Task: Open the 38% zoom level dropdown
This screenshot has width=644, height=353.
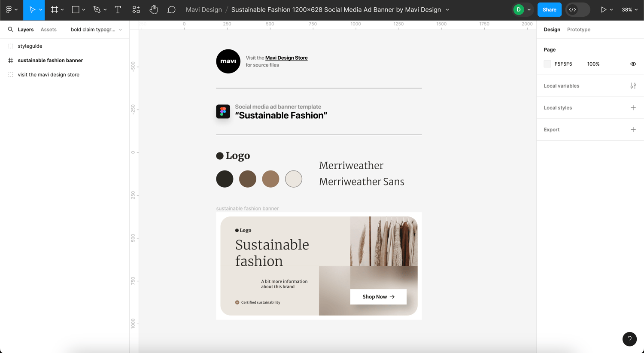Action: point(629,9)
